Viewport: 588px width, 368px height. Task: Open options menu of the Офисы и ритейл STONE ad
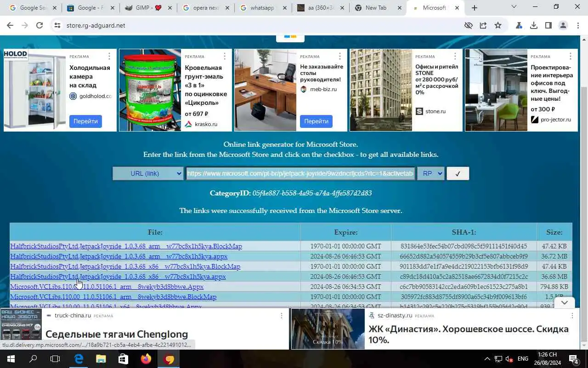point(455,56)
